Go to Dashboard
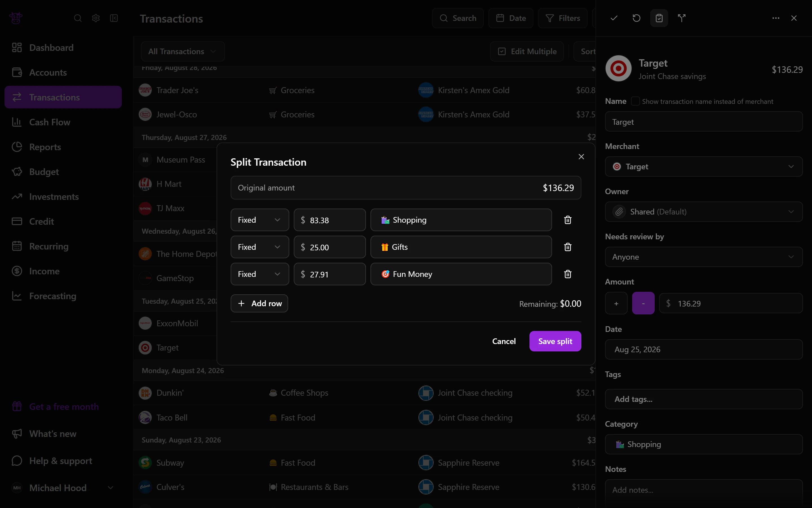 (63, 48)
